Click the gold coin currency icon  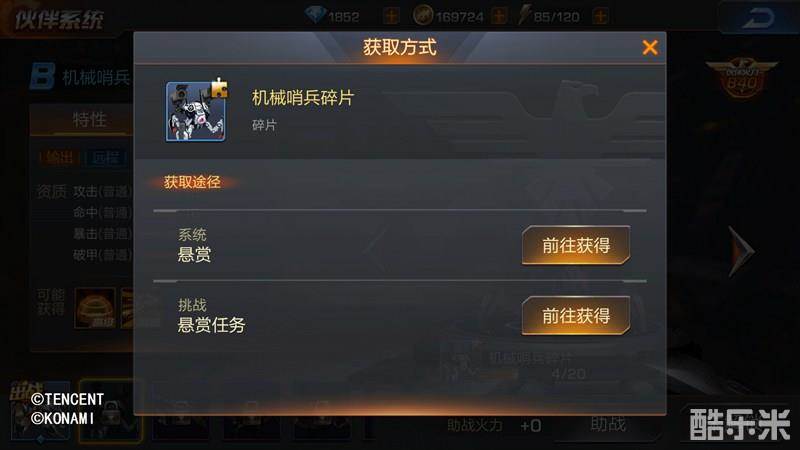coord(423,16)
